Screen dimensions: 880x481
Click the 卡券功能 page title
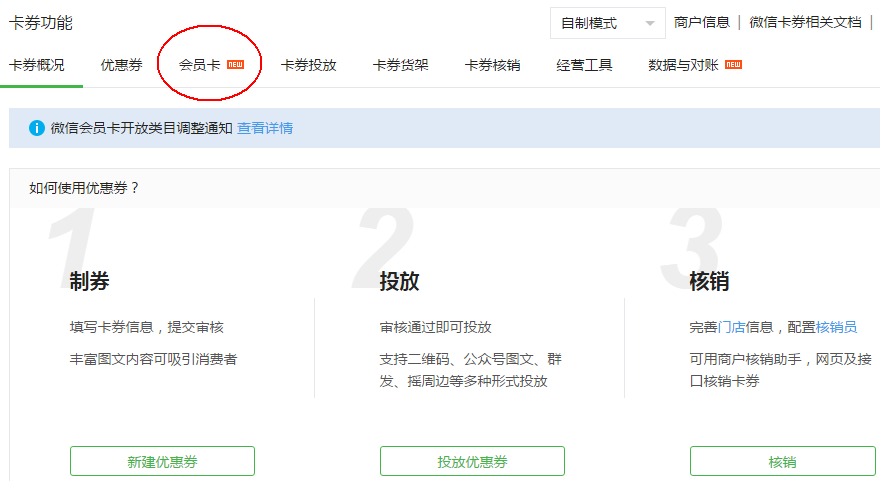pyautogui.click(x=41, y=23)
